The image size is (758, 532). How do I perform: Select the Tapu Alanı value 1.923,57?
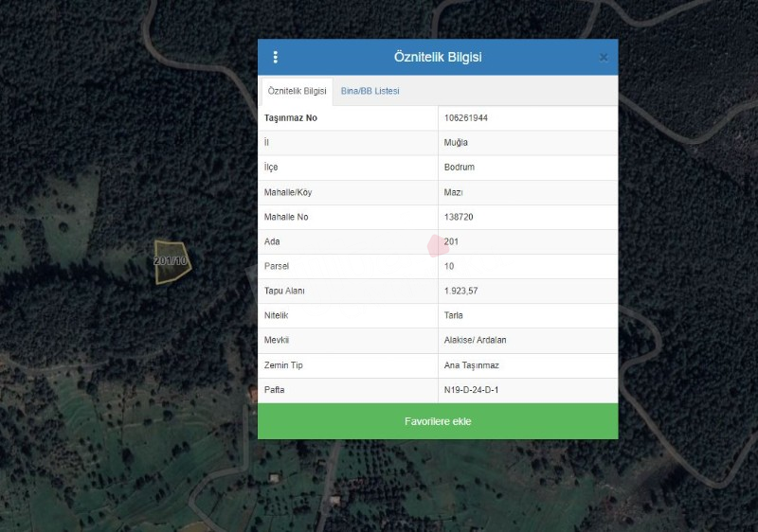[461, 291]
